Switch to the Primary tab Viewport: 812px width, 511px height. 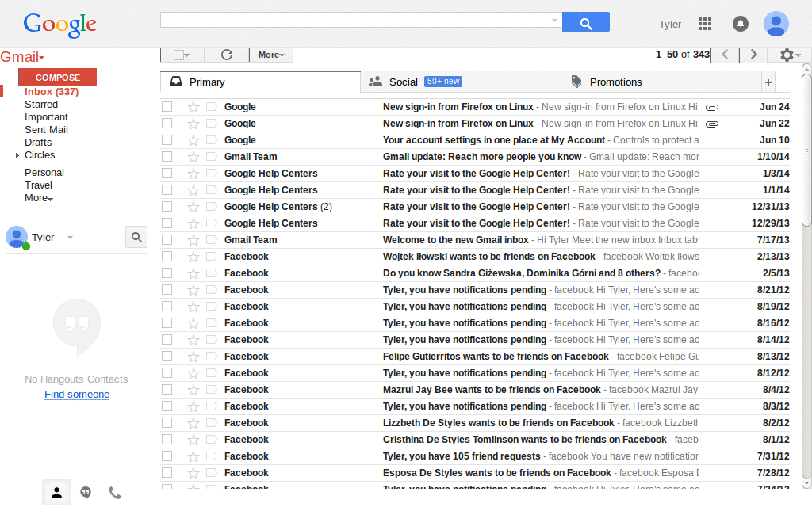coord(260,82)
